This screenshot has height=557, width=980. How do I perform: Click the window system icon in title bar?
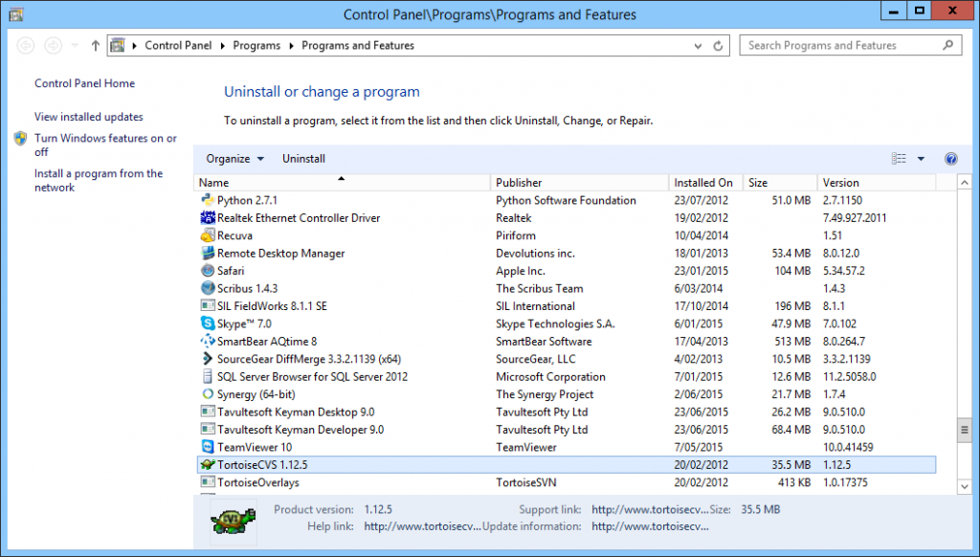[x=16, y=13]
